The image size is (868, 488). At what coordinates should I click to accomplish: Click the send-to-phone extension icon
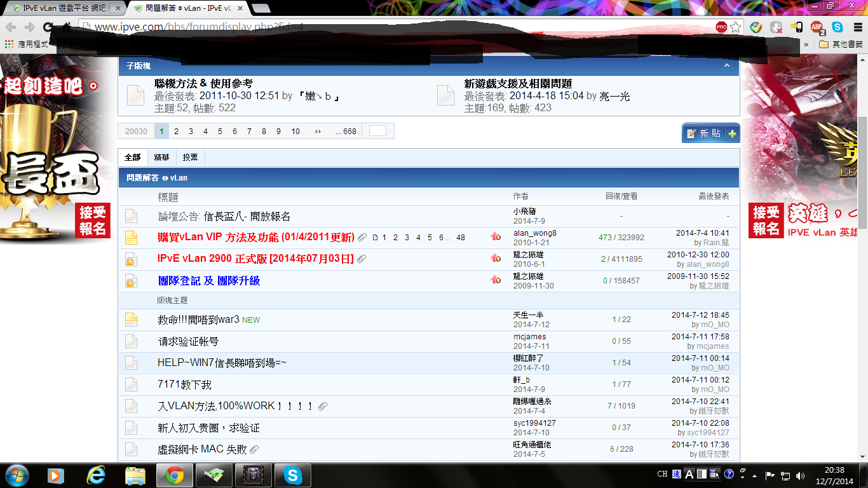click(797, 27)
